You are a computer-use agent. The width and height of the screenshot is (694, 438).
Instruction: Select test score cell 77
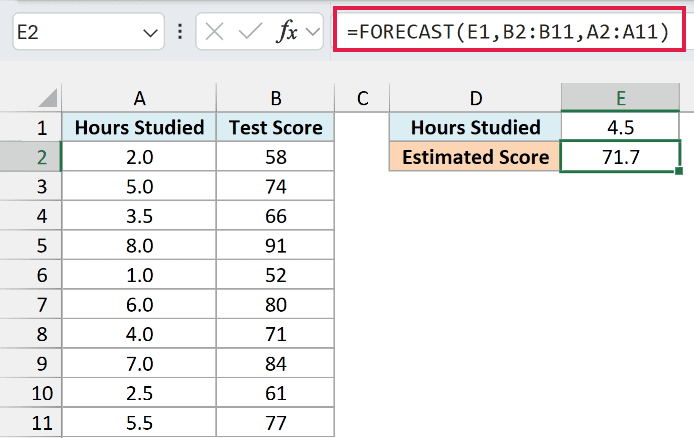(276, 423)
